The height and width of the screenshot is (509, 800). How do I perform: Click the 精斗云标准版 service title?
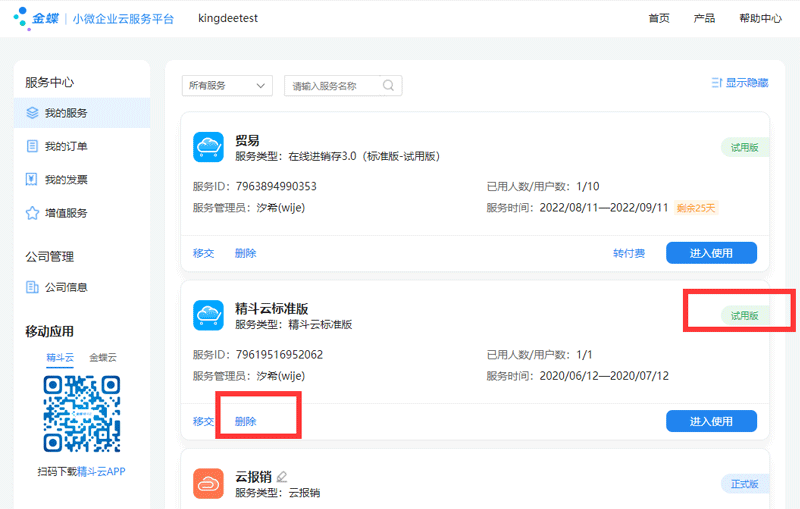(x=271, y=309)
